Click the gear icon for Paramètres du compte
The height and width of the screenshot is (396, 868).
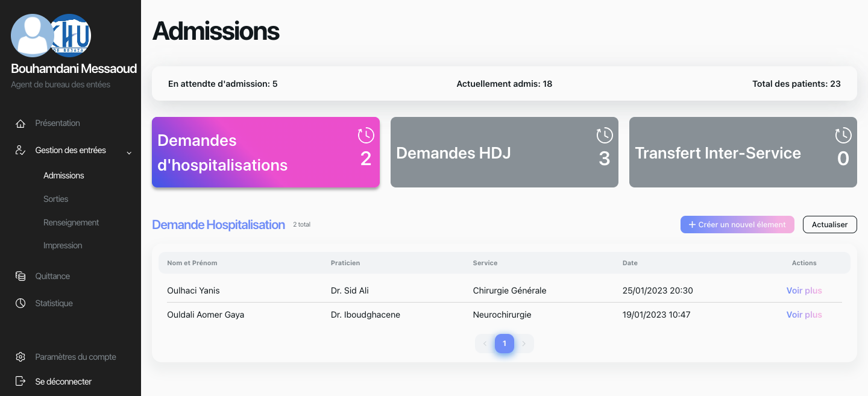20,357
